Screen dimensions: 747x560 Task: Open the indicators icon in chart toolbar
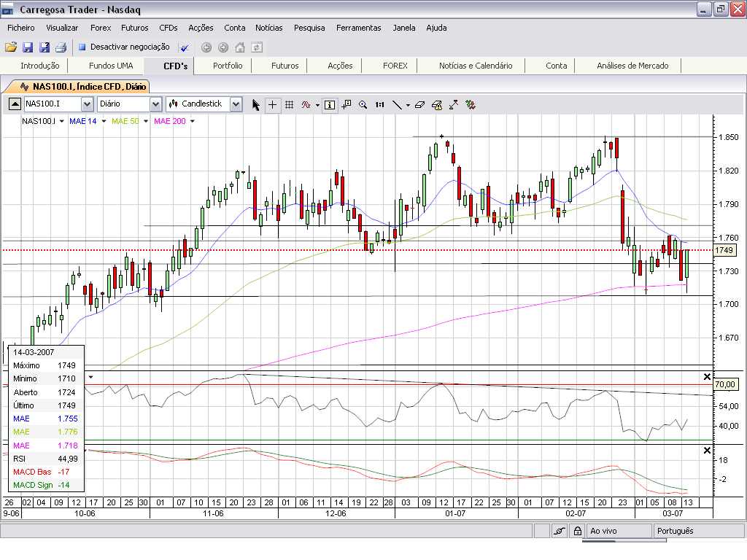(x=306, y=105)
